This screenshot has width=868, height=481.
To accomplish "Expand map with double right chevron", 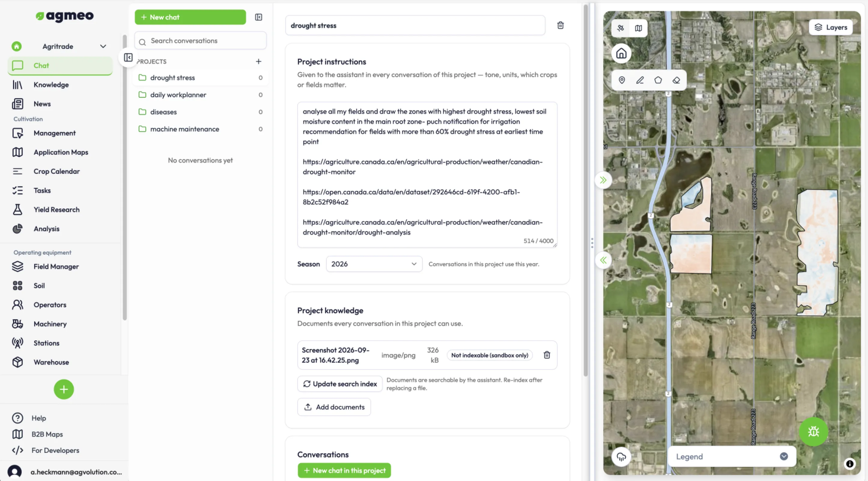I will coord(603,180).
